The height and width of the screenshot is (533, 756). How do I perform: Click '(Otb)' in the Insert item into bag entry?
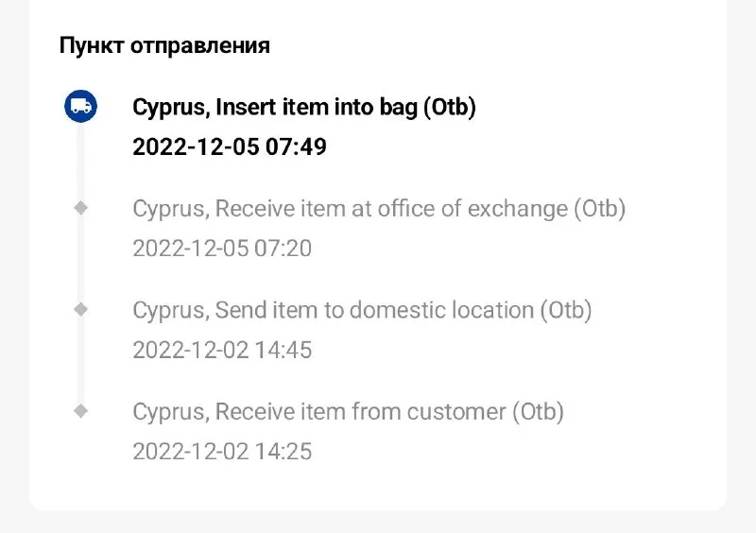pos(449,107)
